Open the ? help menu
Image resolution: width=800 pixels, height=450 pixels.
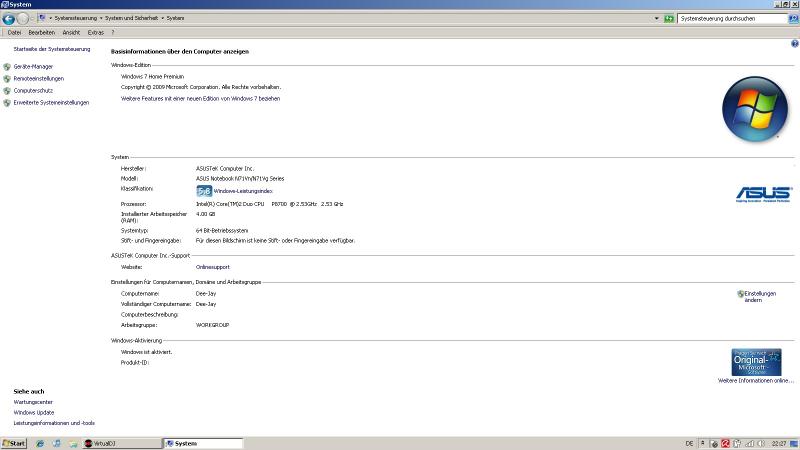click(x=113, y=33)
